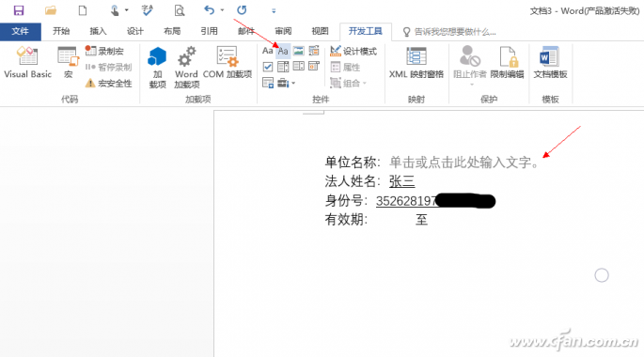The height and width of the screenshot is (357, 644).
Task: Click the 有效期 label text
Action: pyautogui.click(x=345, y=220)
